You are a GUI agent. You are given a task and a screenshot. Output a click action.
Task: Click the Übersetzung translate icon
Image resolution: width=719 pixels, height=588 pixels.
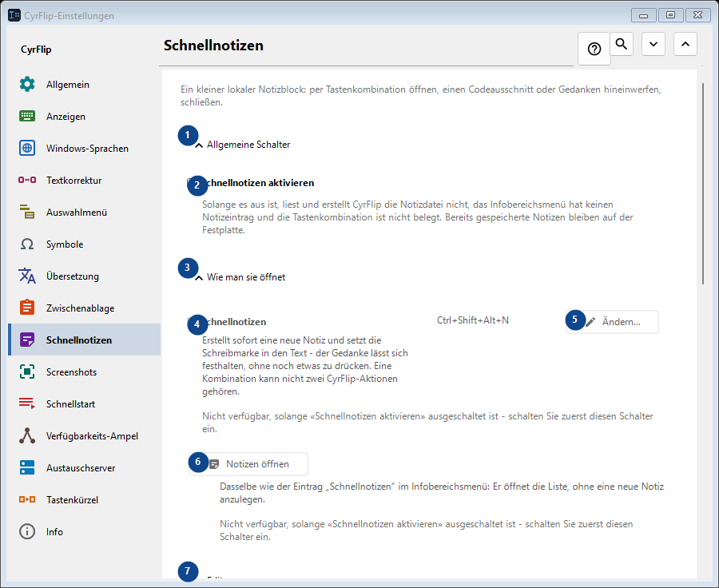(x=27, y=276)
